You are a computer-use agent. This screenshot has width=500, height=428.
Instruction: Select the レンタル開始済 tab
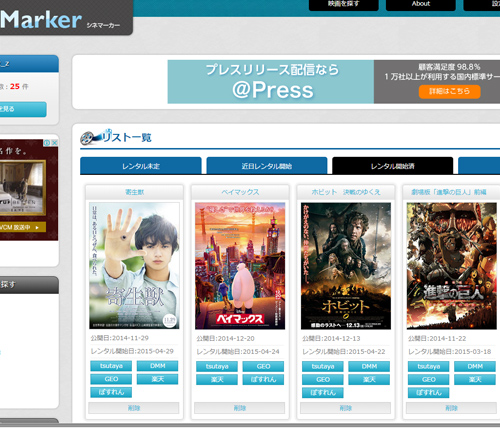[393, 166]
